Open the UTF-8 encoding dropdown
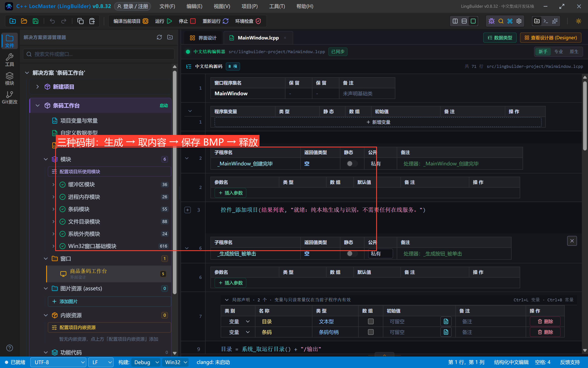588x368 pixels. [x=58, y=362]
